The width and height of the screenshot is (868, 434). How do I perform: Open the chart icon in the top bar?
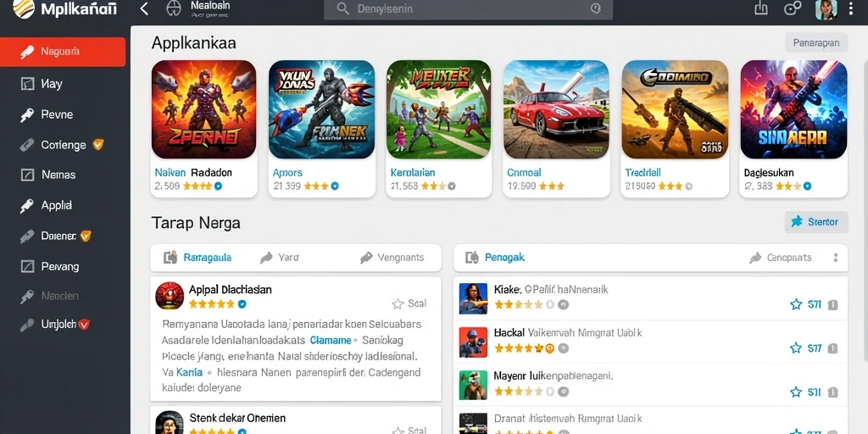[x=761, y=8]
